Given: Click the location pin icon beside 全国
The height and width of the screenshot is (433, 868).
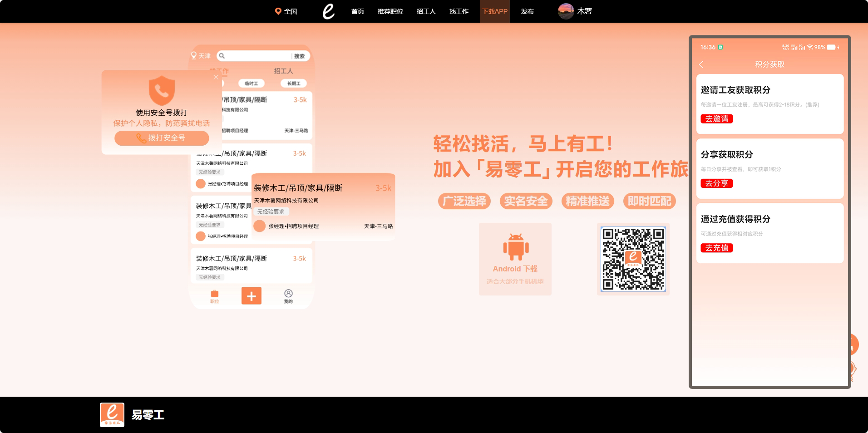Looking at the screenshot, I should (278, 11).
